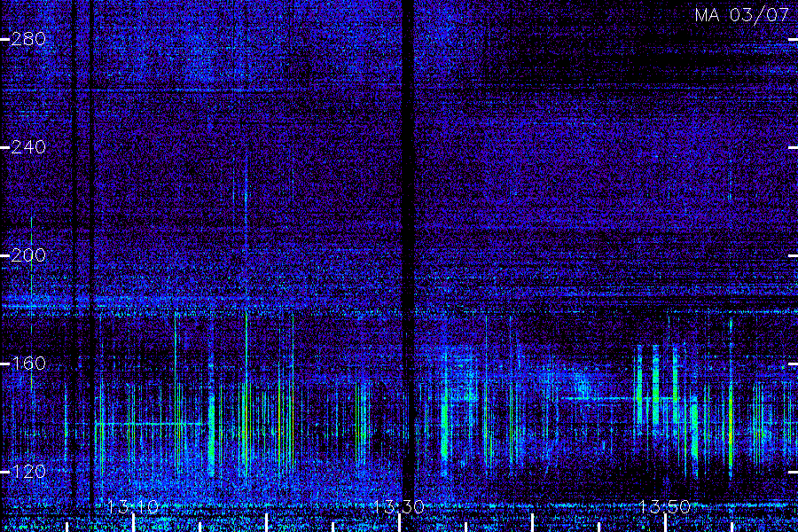The height and width of the screenshot is (532, 798).
Task: Click the MA 03/07 date label
Action: tap(742, 15)
